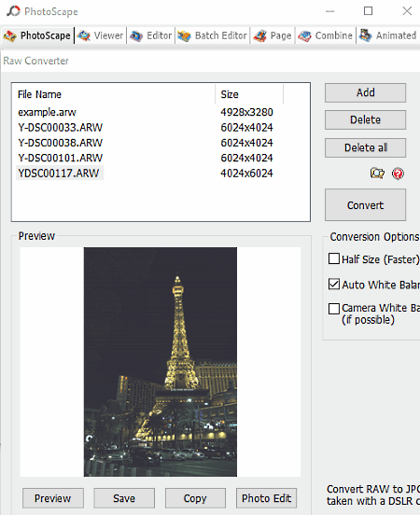The height and width of the screenshot is (515, 420).
Task: Select YDSC00117.ARW in the file list
Action: tap(60, 174)
